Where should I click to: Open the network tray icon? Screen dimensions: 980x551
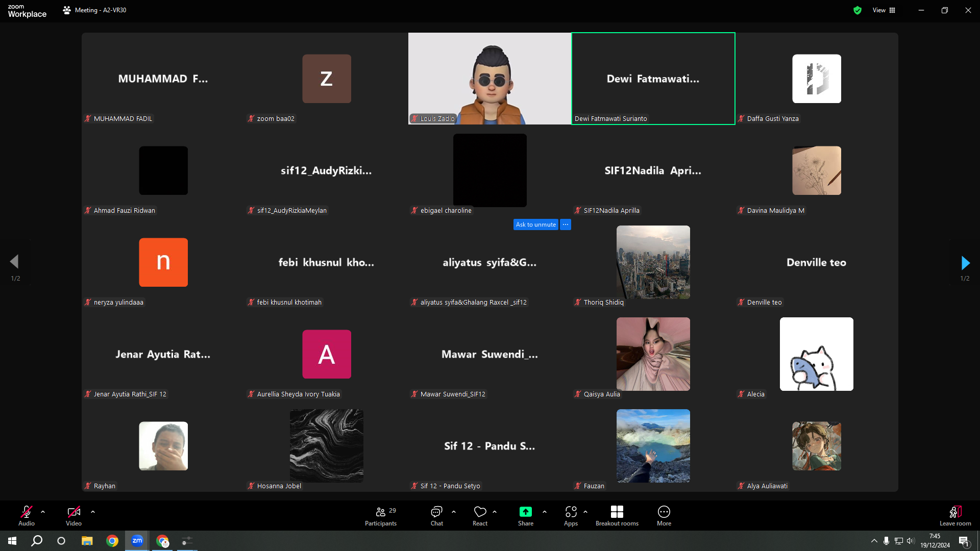[899, 541]
